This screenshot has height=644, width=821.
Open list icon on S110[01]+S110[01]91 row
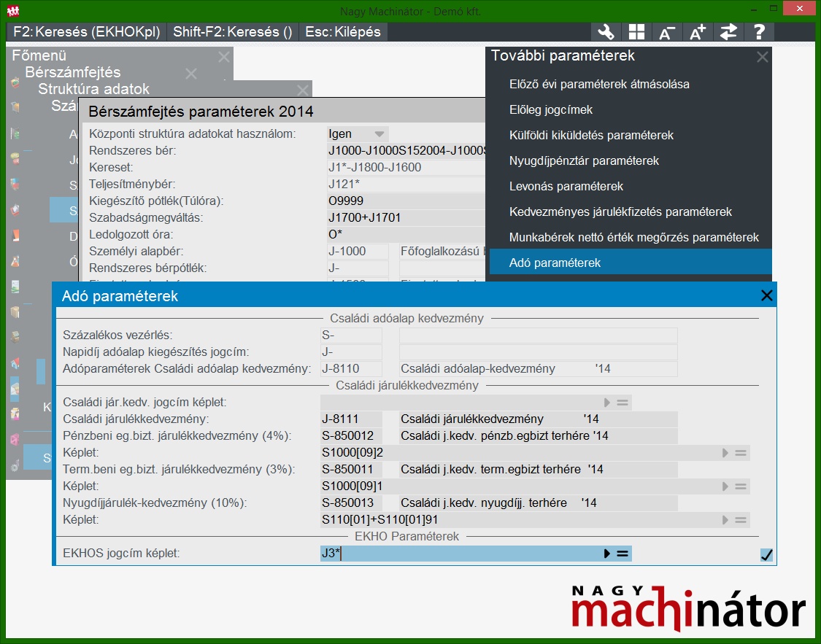pyautogui.click(x=741, y=520)
